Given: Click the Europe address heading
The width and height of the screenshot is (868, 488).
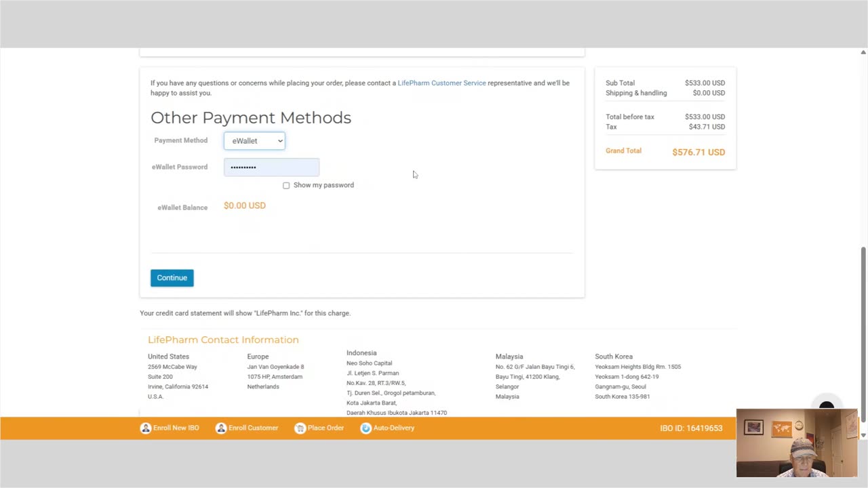Looking at the screenshot, I should point(258,357).
